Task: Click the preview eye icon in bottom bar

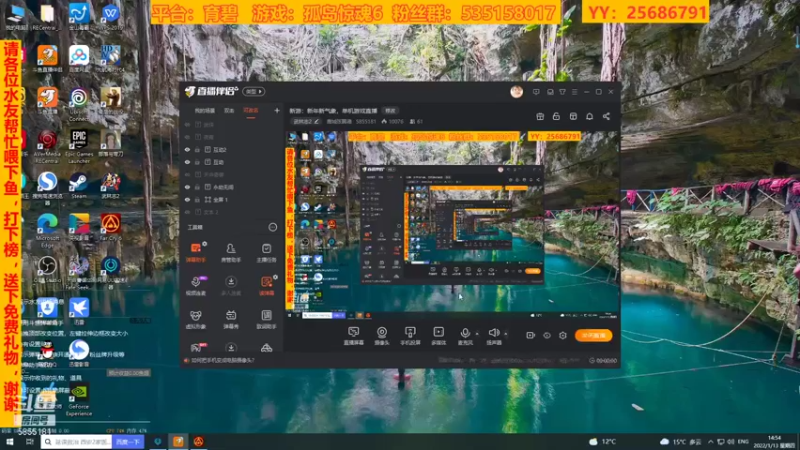Action: (547, 335)
